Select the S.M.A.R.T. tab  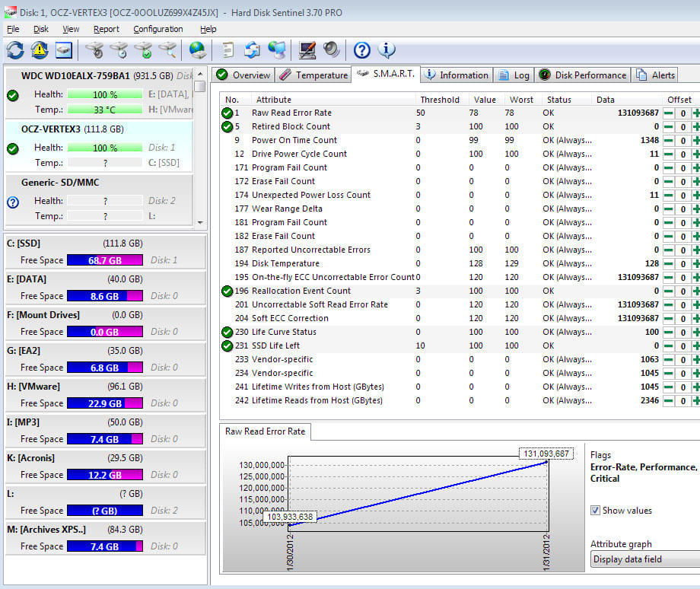click(x=387, y=74)
